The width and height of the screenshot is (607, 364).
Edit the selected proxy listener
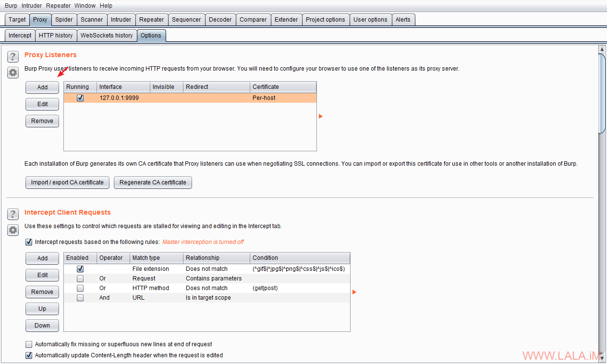point(42,104)
